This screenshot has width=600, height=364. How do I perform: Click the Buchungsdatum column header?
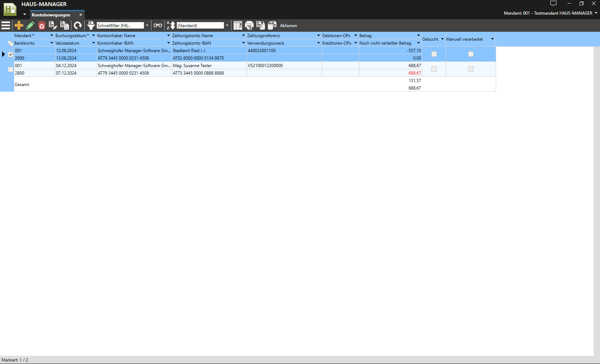click(70, 36)
